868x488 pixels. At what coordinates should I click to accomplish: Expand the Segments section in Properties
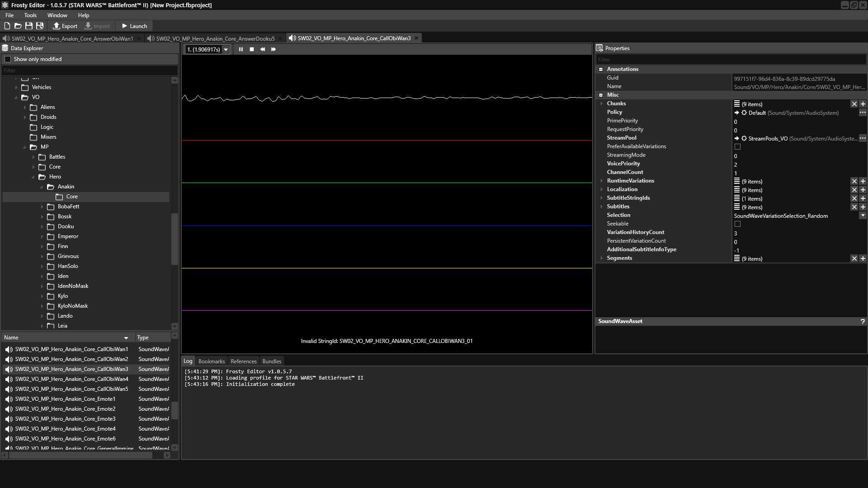click(601, 258)
